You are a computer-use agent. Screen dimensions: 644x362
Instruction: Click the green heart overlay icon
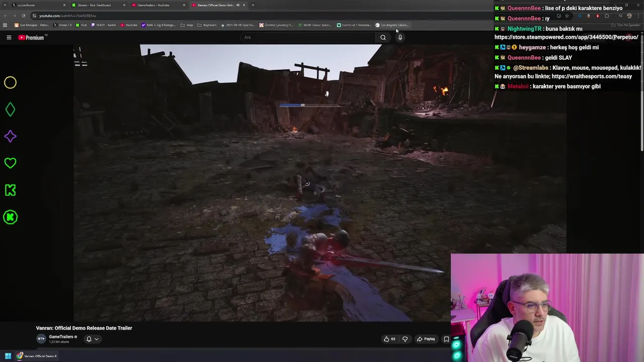coord(10,163)
